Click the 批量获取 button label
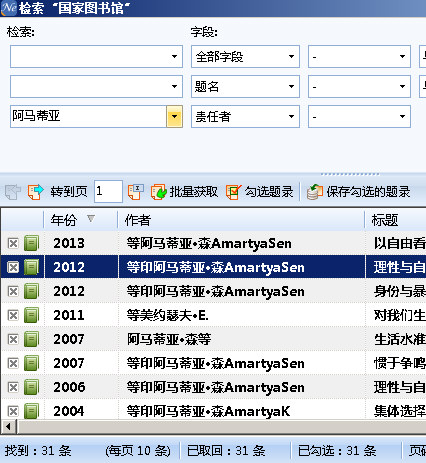The height and width of the screenshot is (463, 426). [194, 192]
